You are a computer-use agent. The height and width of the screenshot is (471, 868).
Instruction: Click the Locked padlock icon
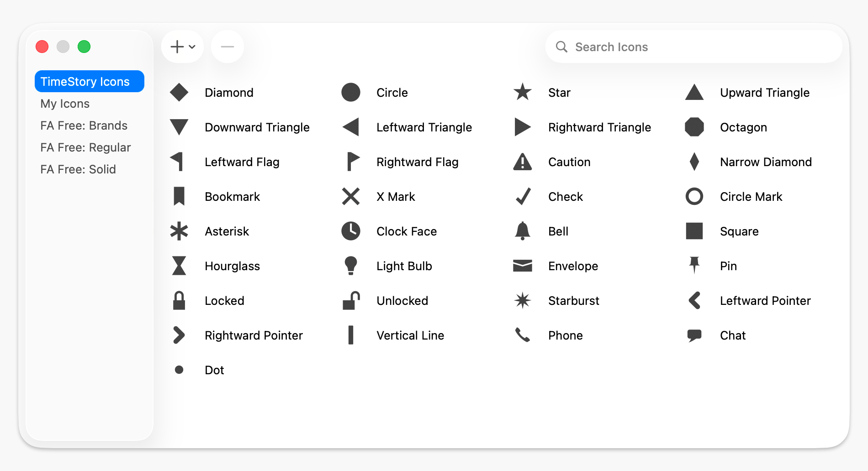tap(179, 300)
